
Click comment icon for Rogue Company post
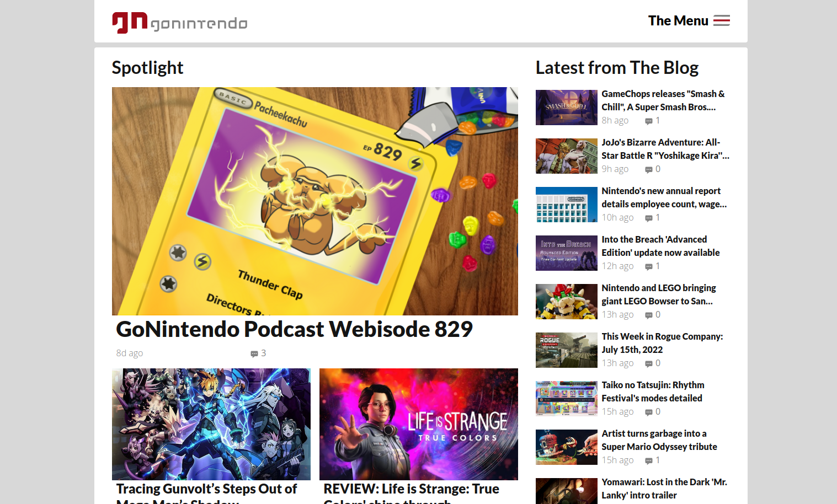tap(648, 363)
